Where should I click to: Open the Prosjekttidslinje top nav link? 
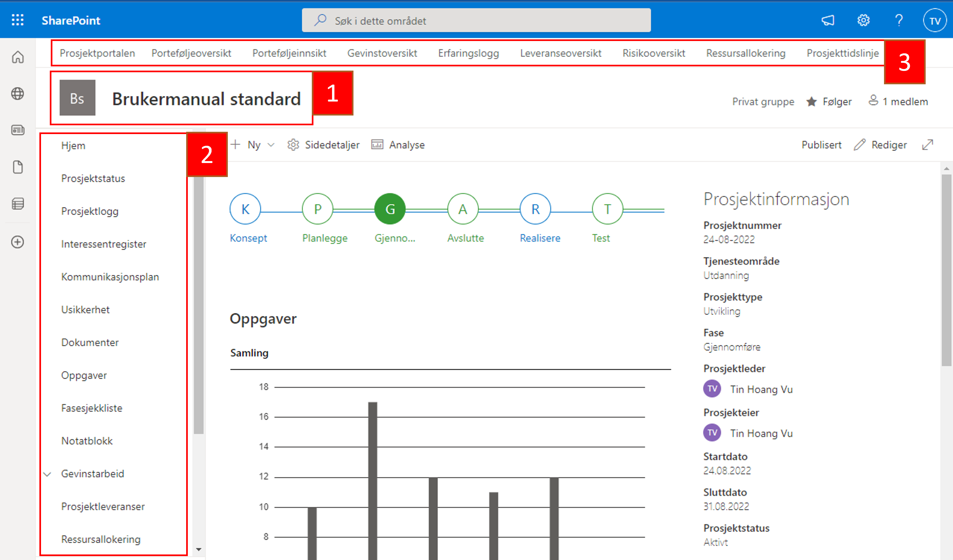[x=843, y=53]
